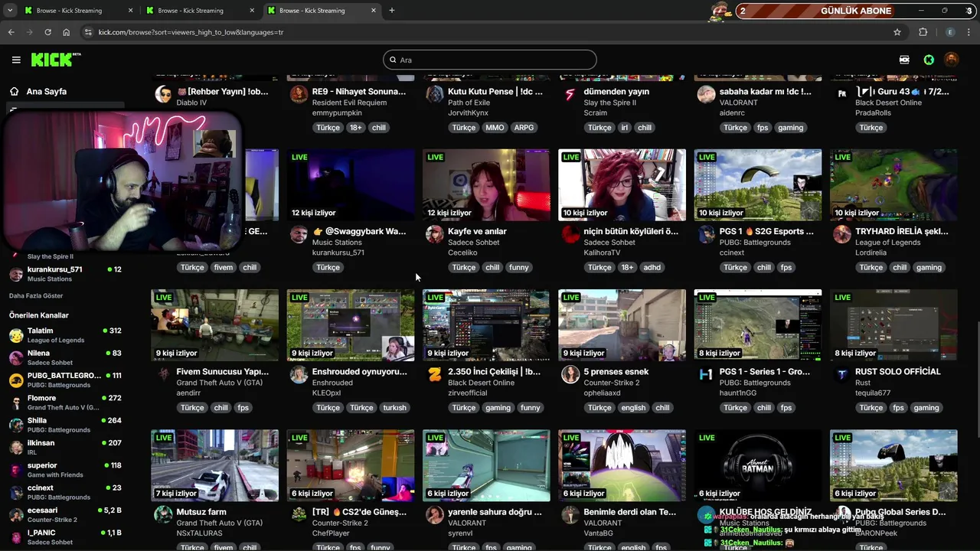Viewport: 980px width, 551px height.
Task: Click the irl tag under Scraim
Action: pyautogui.click(x=625, y=128)
